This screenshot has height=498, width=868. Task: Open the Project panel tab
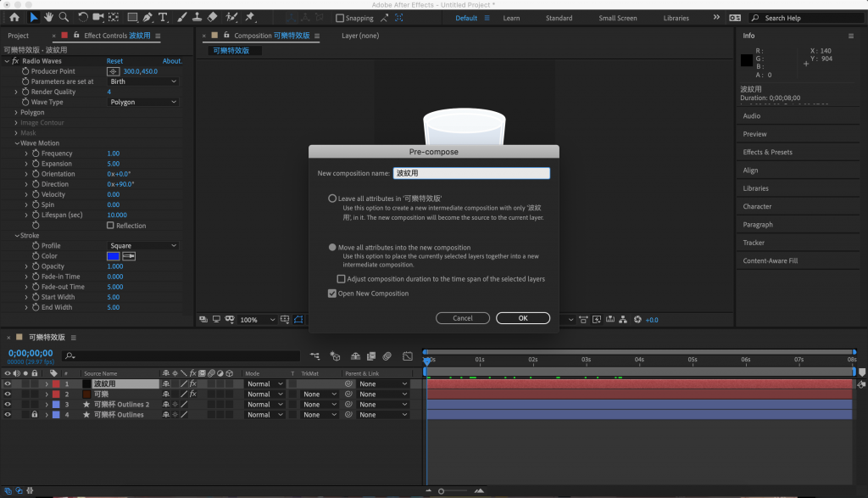pos(18,36)
